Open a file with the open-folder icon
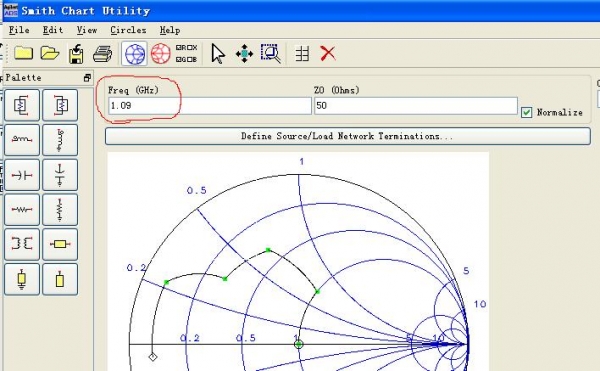Viewport: 600px width, 371px height. point(50,53)
